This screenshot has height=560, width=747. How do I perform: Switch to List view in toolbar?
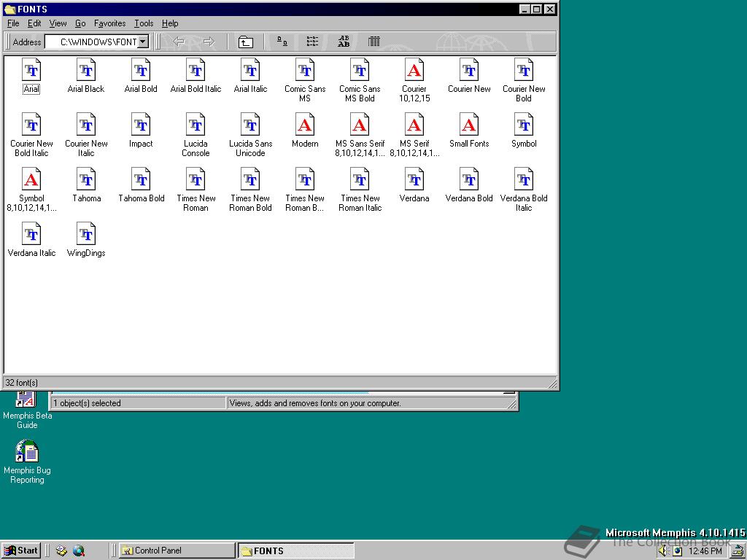[x=312, y=42]
